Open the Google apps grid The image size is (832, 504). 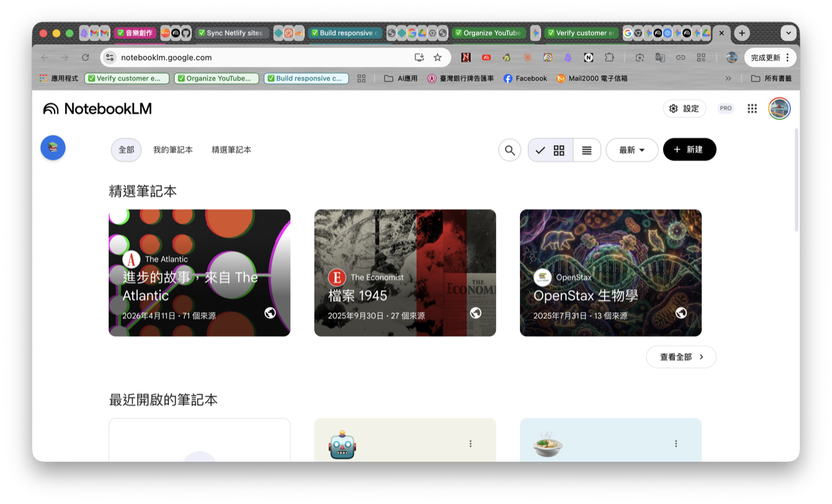[x=752, y=108]
